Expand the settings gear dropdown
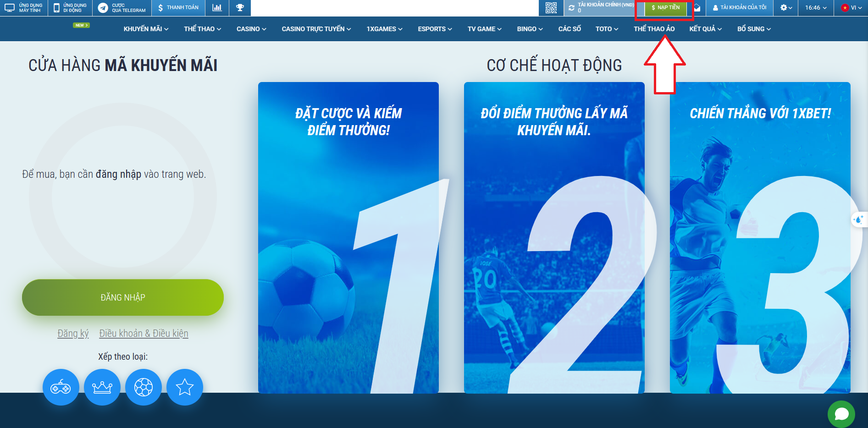This screenshot has width=868, height=428. tap(785, 7)
